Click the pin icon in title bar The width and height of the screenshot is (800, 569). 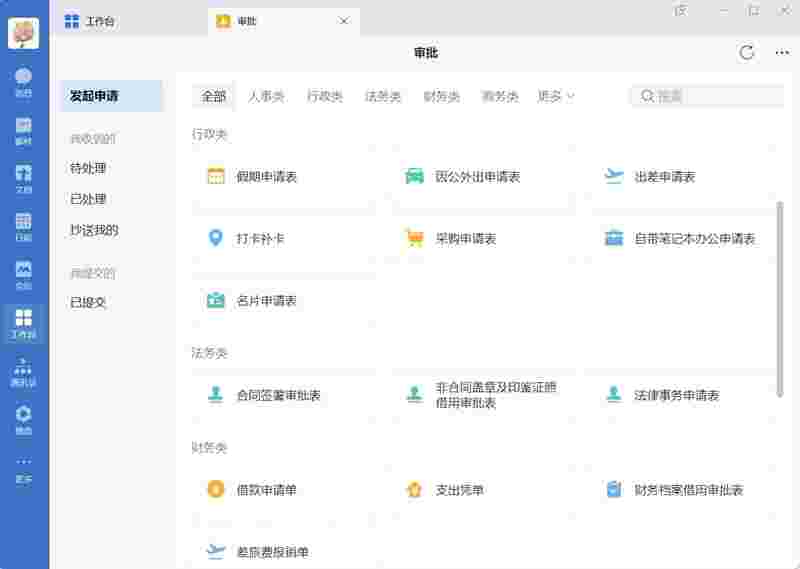pos(681,10)
